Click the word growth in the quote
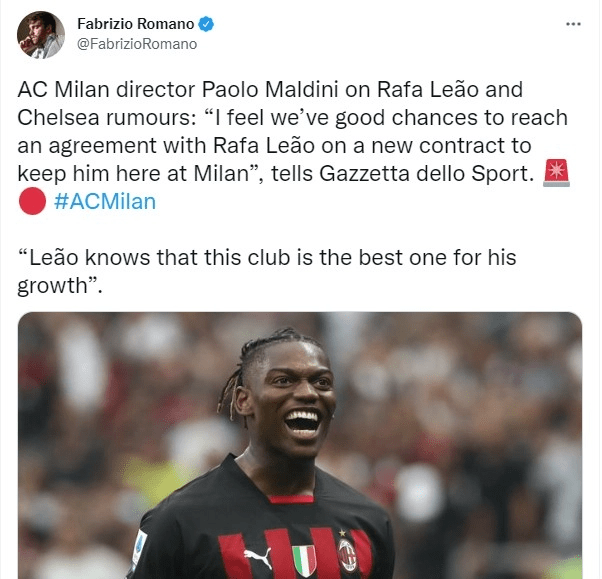The image size is (602, 579). 53,286
